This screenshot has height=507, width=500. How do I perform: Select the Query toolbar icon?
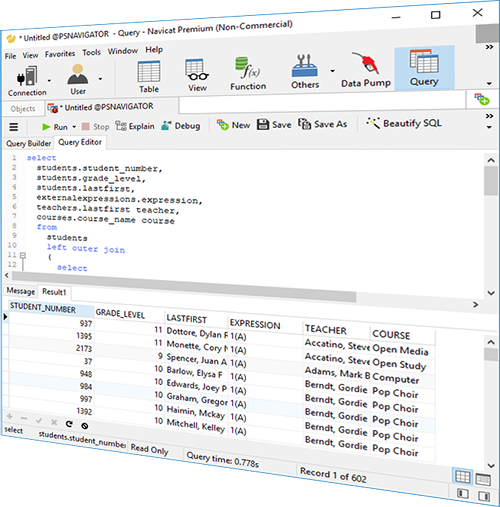point(424,68)
